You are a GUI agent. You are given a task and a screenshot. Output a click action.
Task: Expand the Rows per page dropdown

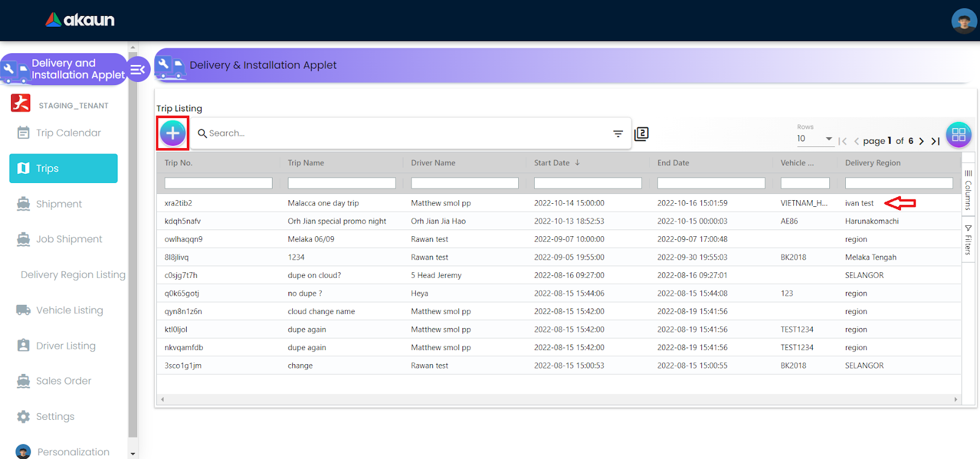[x=815, y=139]
